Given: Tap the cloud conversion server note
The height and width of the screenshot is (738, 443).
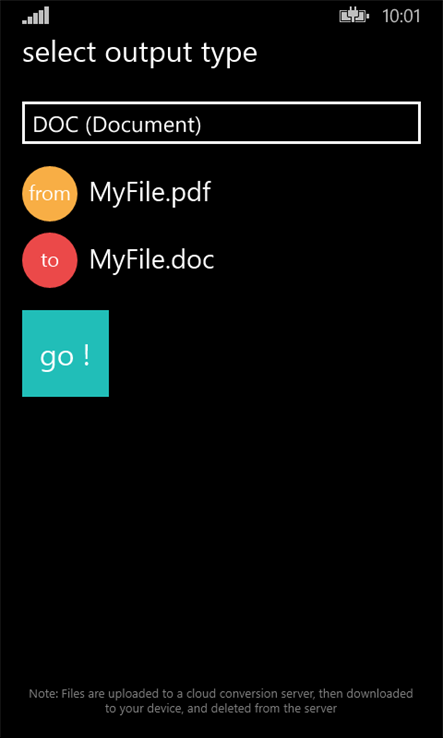Looking at the screenshot, I should [x=221, y=701].
